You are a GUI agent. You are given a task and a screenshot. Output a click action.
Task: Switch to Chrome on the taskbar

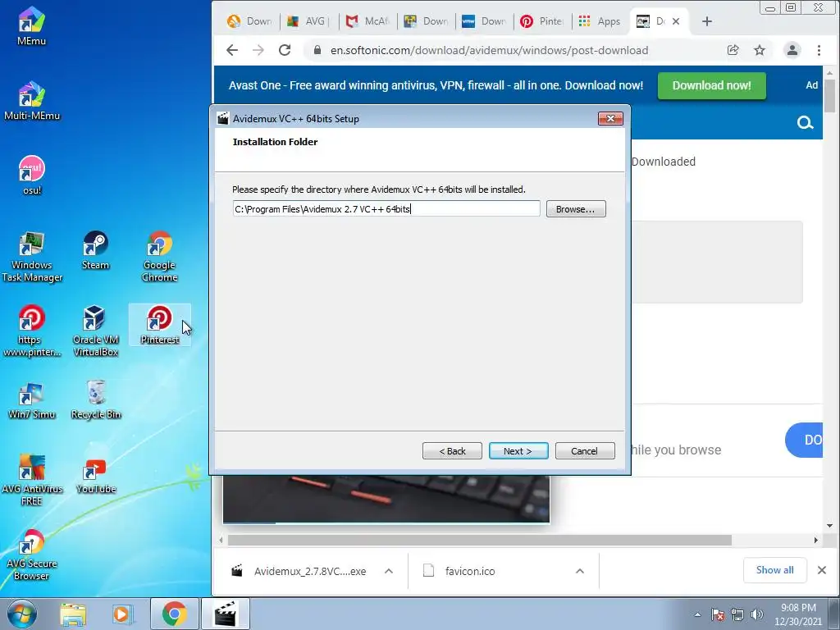click(174, 614)
